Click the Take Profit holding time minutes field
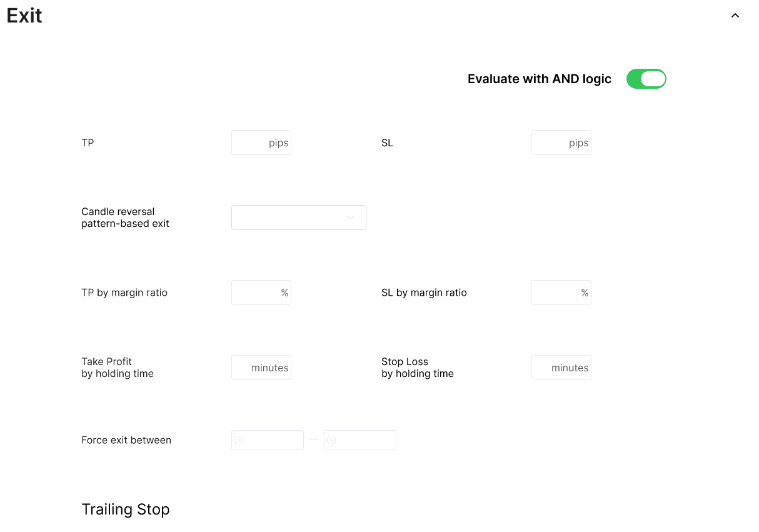759x532 pixels. [261, 368]
